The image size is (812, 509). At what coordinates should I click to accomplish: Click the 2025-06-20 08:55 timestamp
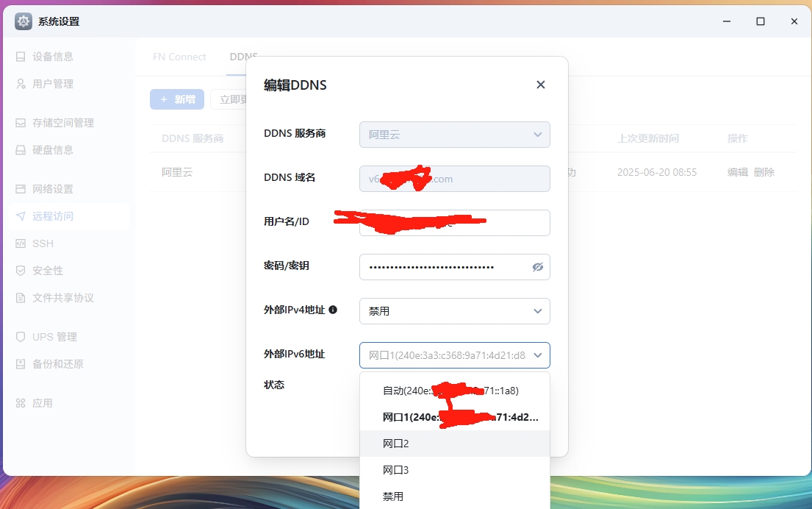[x=657, y=172]
